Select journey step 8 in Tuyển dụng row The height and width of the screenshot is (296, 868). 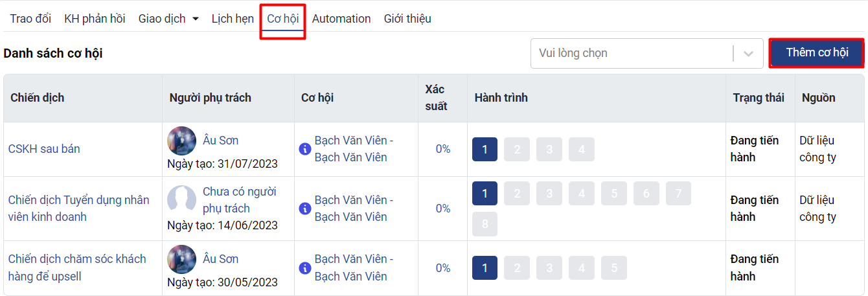click(485, 224)
